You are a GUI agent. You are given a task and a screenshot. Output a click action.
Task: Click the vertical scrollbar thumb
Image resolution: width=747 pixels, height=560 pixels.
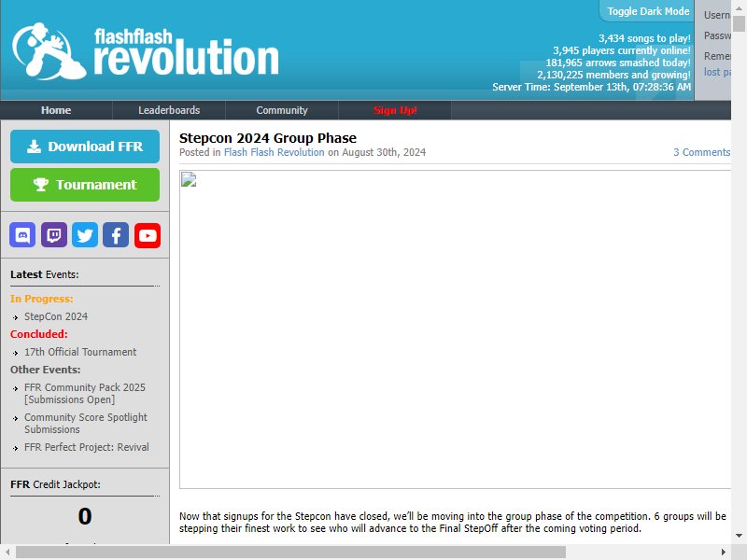tap(739, 23)
